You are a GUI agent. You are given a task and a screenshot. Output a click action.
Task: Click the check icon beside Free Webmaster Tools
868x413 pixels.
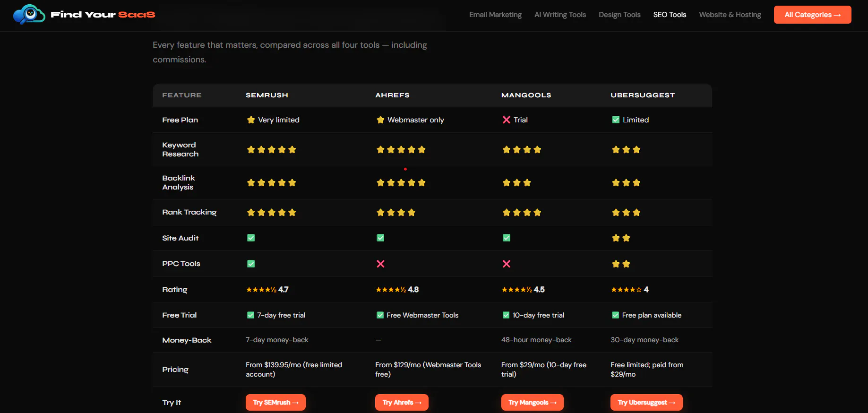380,315
